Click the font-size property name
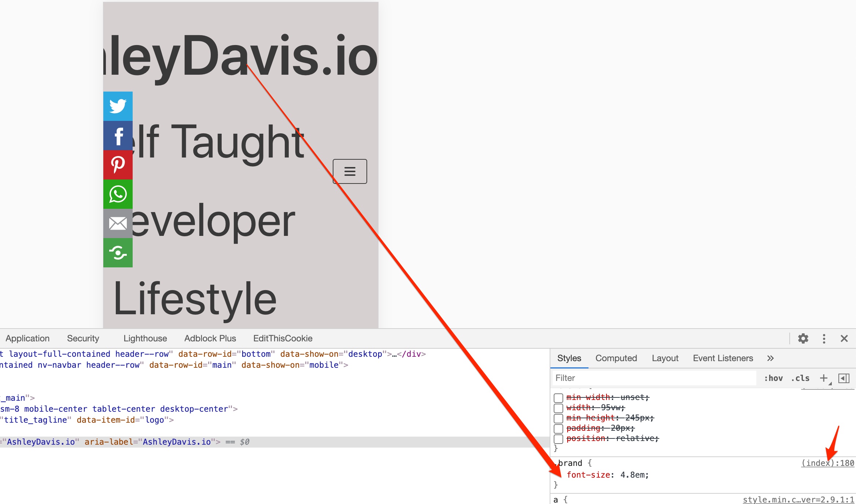This screenshot has width=856, height=504. pos(588,475)
